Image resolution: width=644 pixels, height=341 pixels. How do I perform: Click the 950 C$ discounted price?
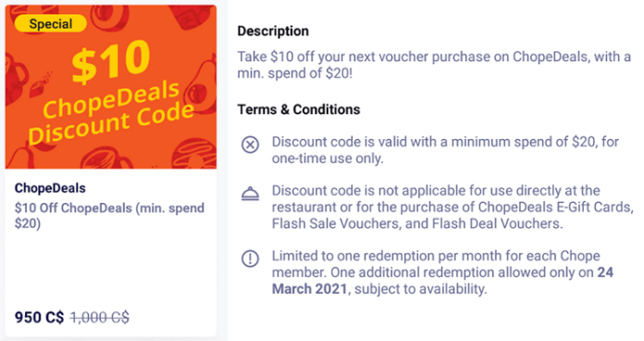(x=40, y=317)
